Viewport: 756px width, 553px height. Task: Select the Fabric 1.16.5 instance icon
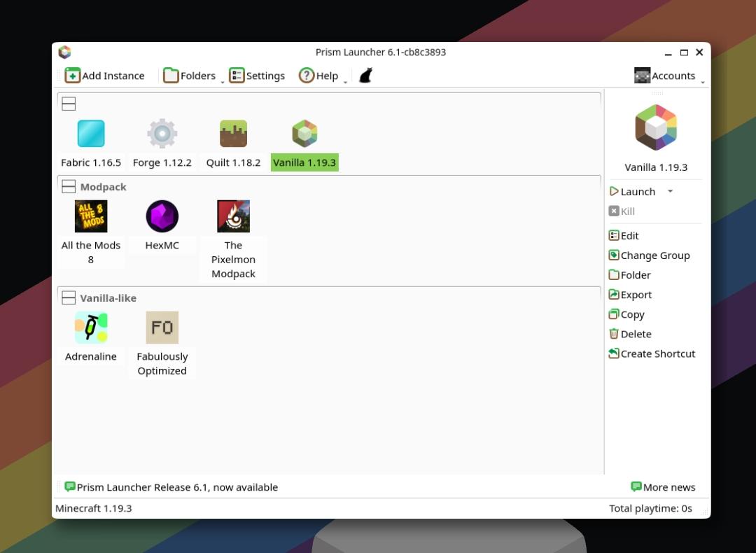90,134
